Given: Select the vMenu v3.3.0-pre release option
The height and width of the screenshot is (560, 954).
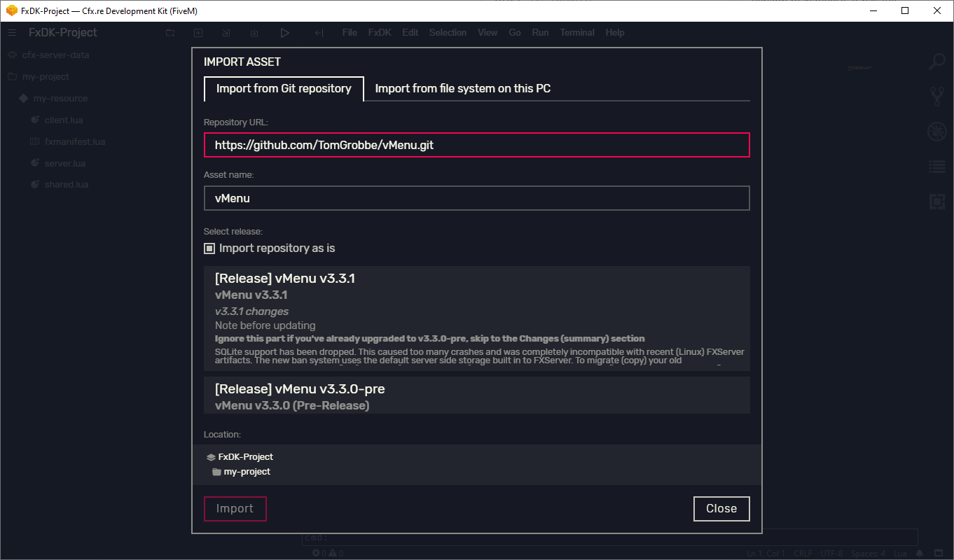Looking at the screenshot, I should (x=476, y=395).
